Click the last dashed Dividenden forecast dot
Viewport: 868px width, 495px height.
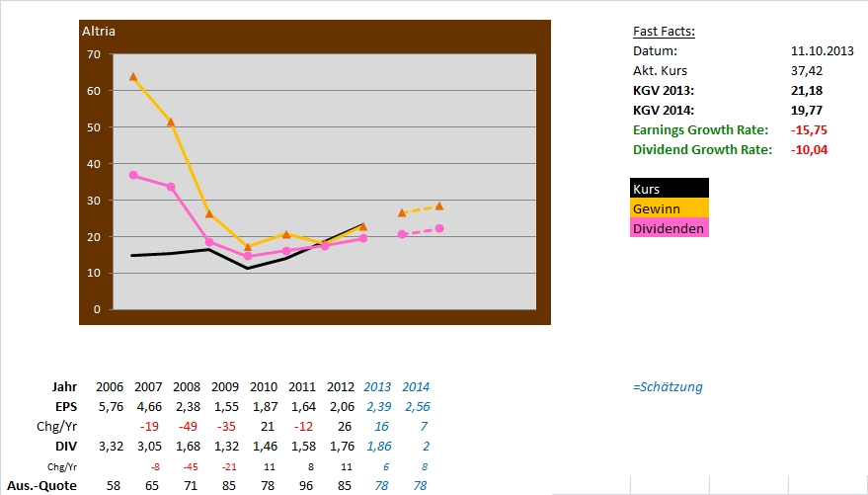click(439, 228)
